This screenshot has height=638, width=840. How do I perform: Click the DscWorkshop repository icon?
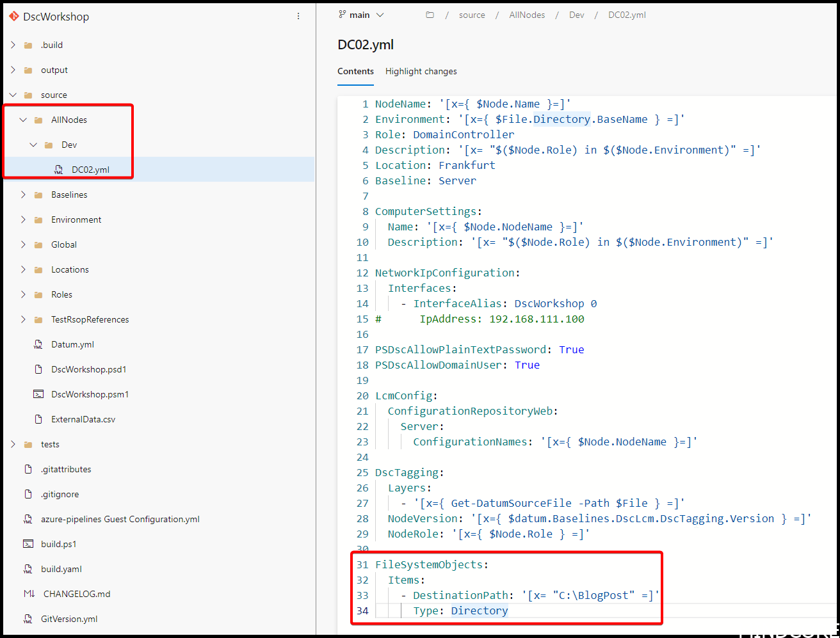click(x=14, y=16)
